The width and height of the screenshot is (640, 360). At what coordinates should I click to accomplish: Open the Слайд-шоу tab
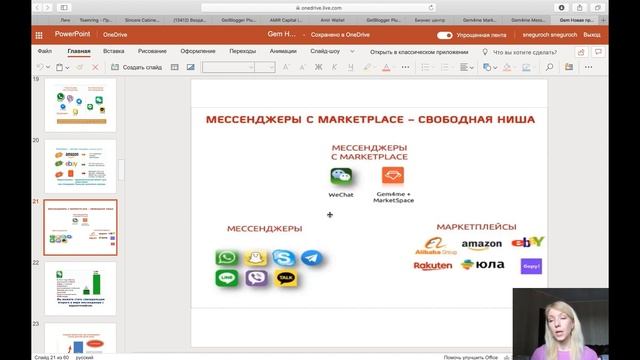[325, 51]
